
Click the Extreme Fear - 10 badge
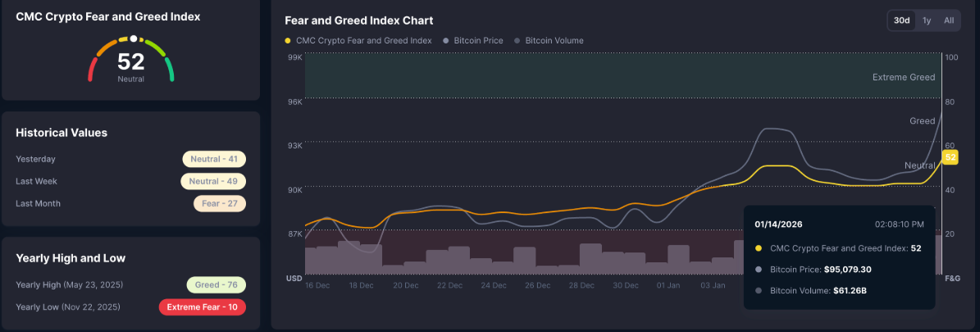pyautogui.click(x=202, y=307)
